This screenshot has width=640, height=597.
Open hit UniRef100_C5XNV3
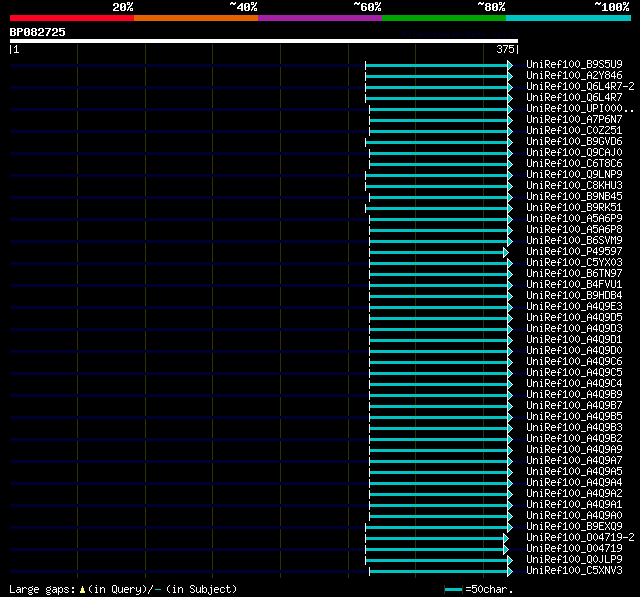pos(574,571)
